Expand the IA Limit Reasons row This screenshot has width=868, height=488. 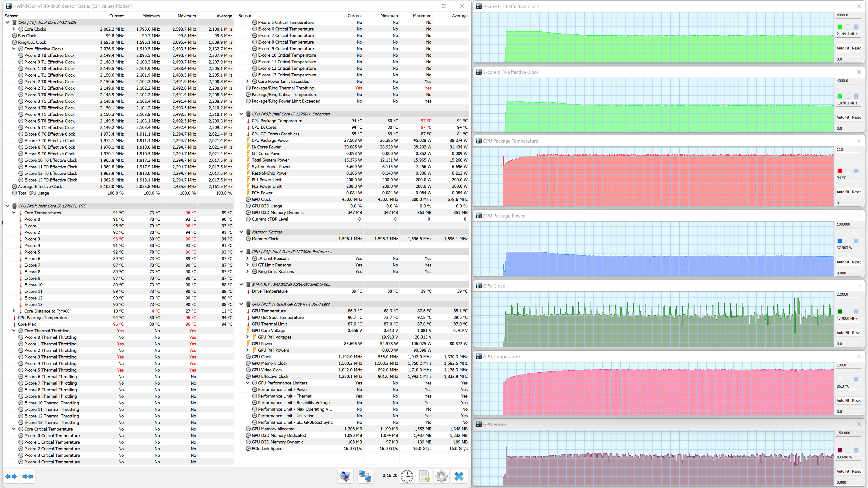pos(247,258)
